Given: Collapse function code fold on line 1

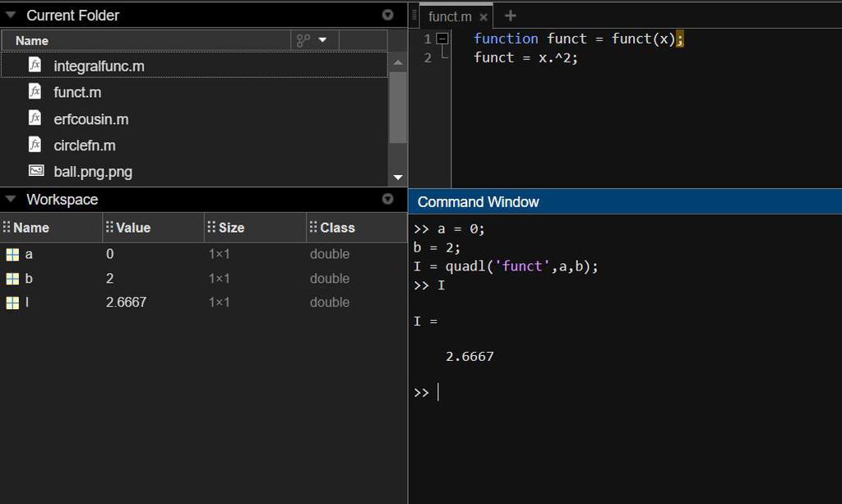Looking at the screenshot, I should point(442,39).
